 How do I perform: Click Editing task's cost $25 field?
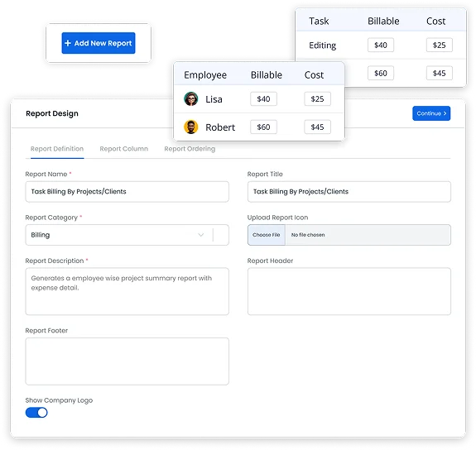pyautogui.click(x=440, y=45)
